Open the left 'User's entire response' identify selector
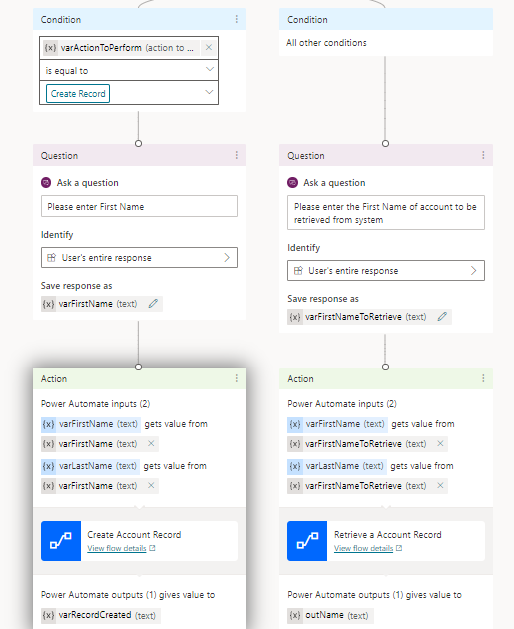Viewport: 514px width, 629px height. point(139,258)
